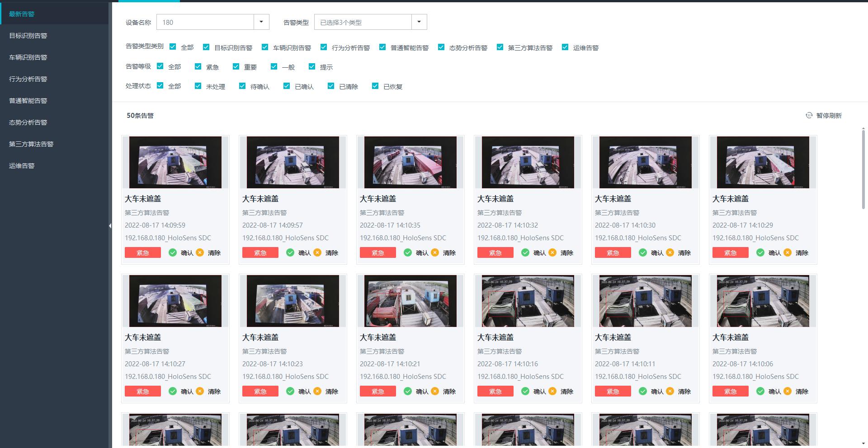Image resolution: width=868 pixels, height=448 pixels.
Task: Click green confirm icon on 14:10:23 alarm card
Action: point(290,391)
